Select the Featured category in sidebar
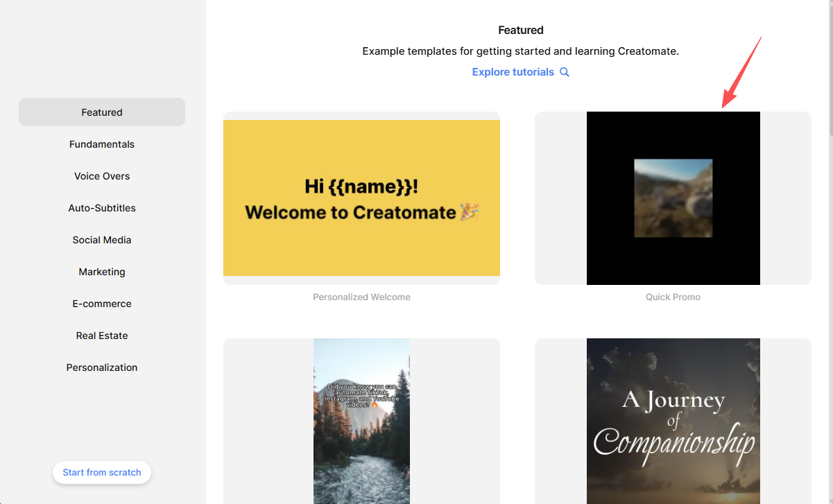Screen dimensions: 833x504 coord(102,112)
